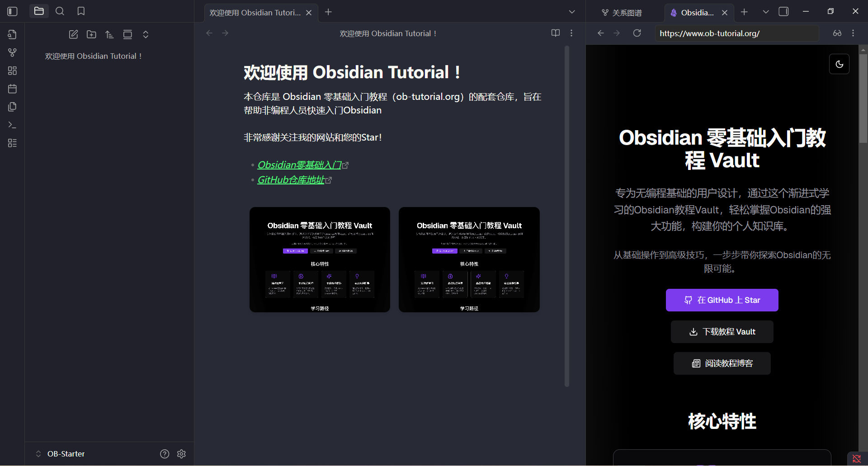Restore down the Obsidian window
This screenshot has width=868, height=466.
pyautogui.click(x=830, y=11)
